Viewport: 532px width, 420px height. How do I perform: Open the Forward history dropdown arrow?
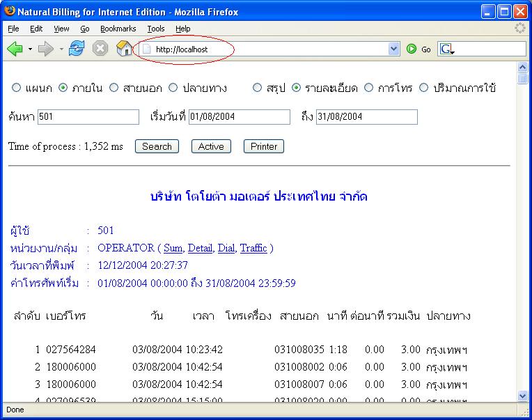(x=61, y=49)
